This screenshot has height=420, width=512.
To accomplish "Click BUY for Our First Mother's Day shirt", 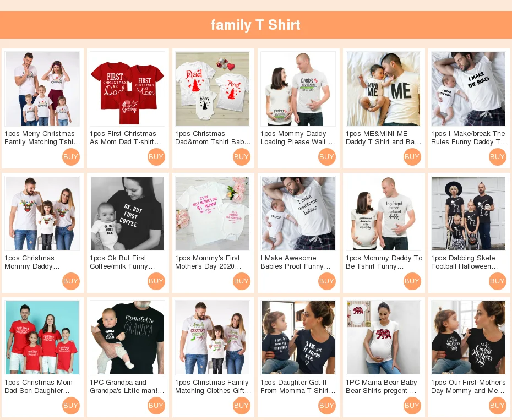I will tap(497, 406).
